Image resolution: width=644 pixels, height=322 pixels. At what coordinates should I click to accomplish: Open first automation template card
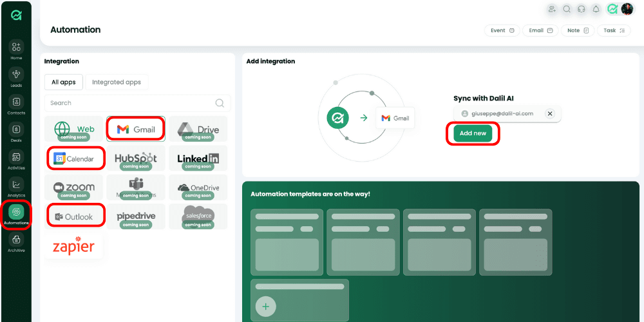[287, 242]
